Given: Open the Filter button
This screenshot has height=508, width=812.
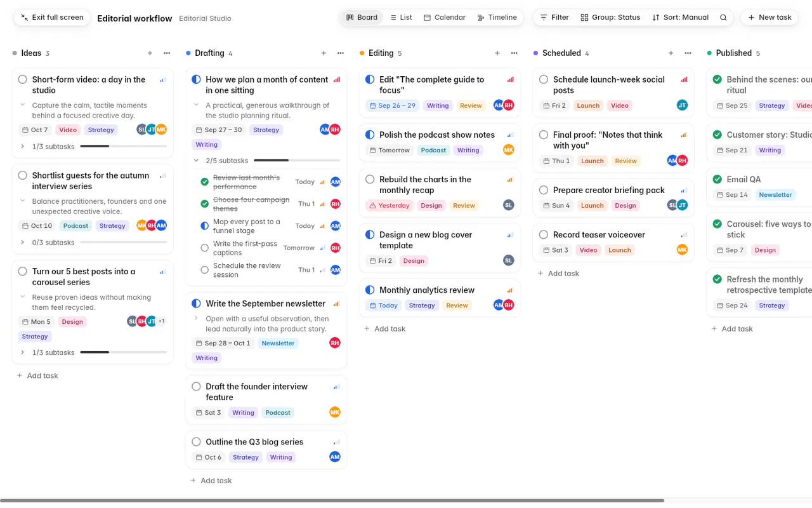Looking at the screenshot, I should point(554,18).
